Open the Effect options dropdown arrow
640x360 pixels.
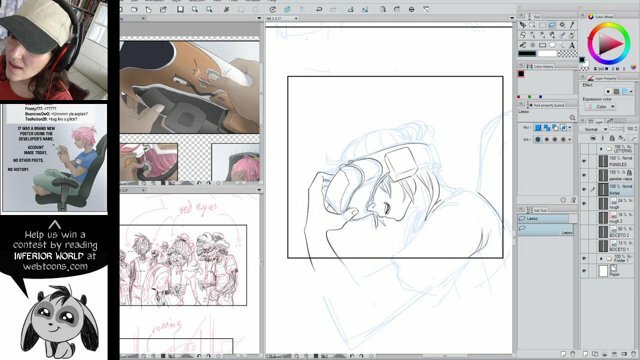pos(631,91)
